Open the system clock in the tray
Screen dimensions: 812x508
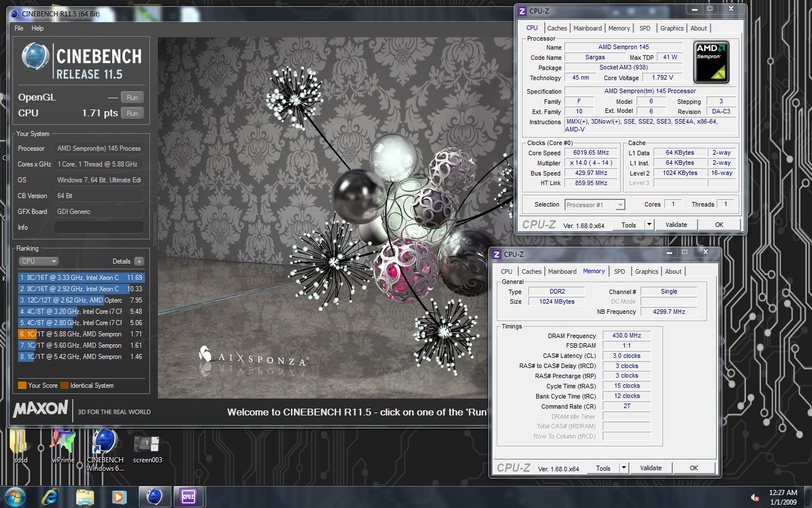[783, 497]
